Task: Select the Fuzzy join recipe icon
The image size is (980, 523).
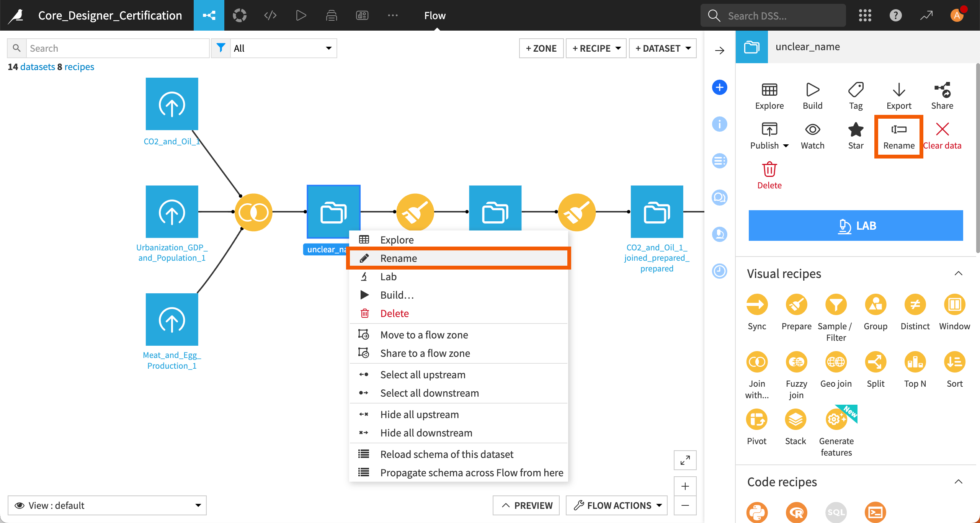Action: [x=796, y=363]
